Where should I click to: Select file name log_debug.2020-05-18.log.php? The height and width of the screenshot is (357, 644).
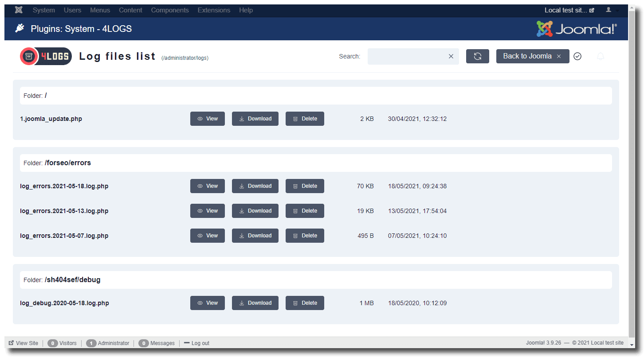point(64,303)
